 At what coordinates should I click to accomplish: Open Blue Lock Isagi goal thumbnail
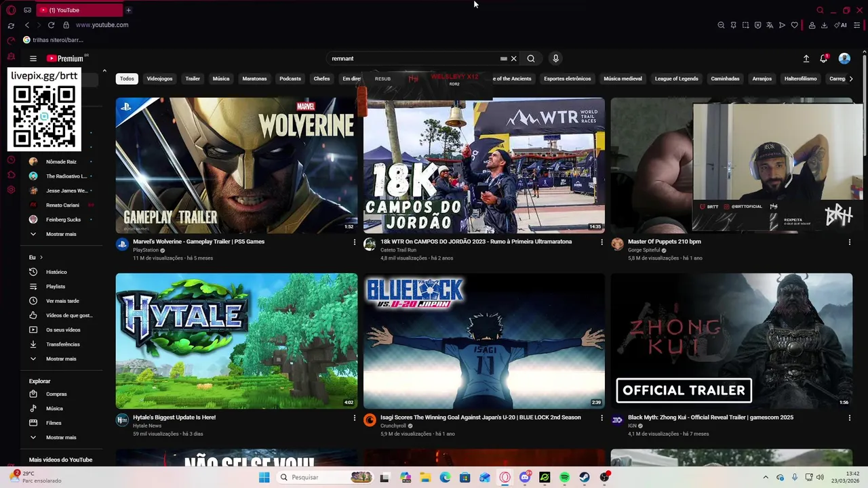[484, 341]
